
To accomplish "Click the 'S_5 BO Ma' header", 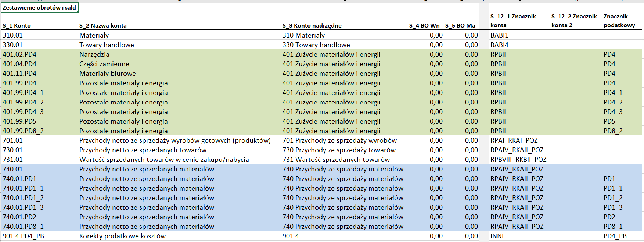I will (461, 21).
